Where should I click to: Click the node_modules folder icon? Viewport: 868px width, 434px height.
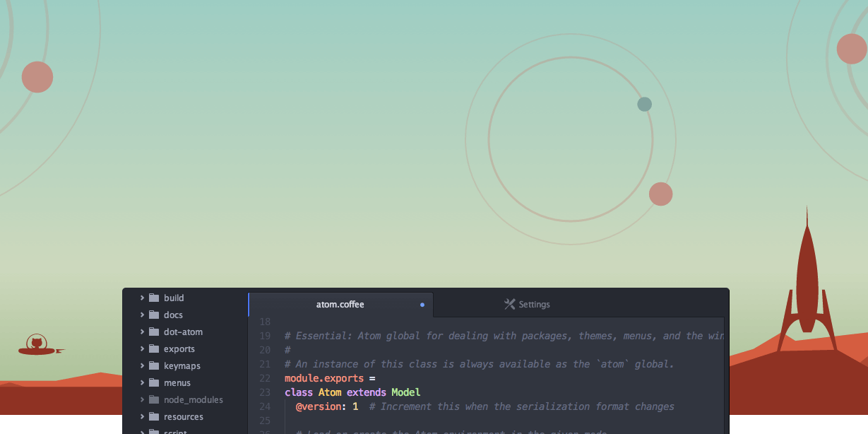[x=153, y=399]
